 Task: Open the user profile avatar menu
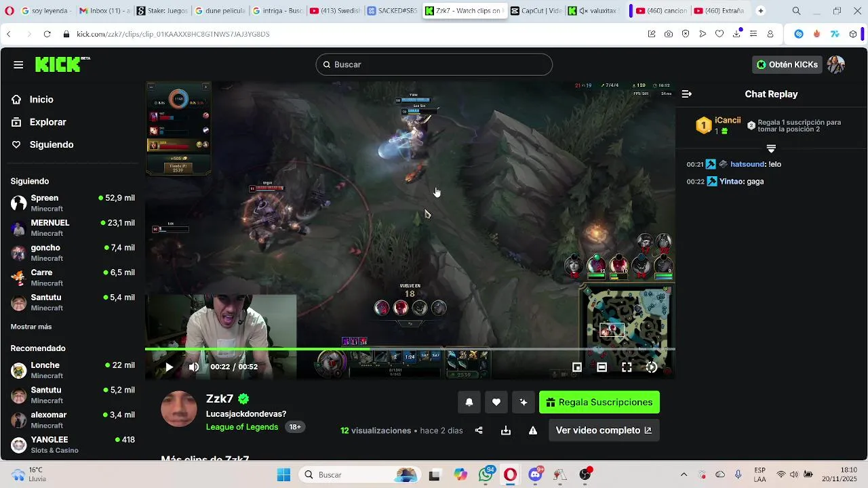tap(836, 64)
